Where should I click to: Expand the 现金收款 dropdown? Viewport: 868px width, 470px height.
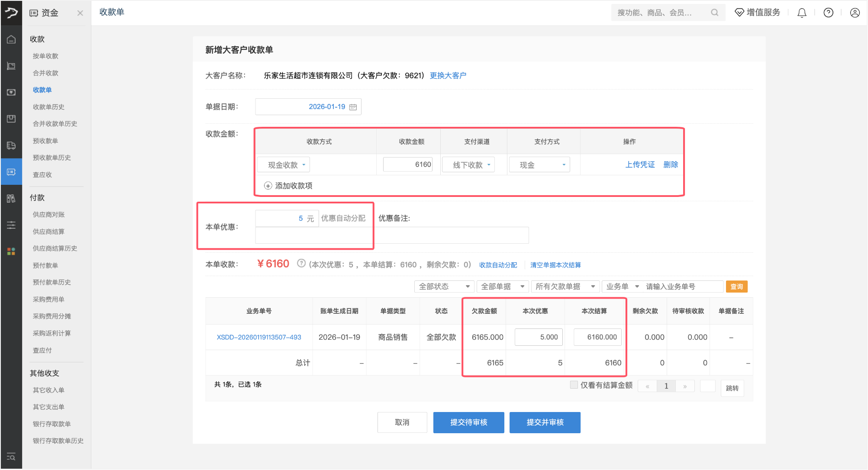284,165
